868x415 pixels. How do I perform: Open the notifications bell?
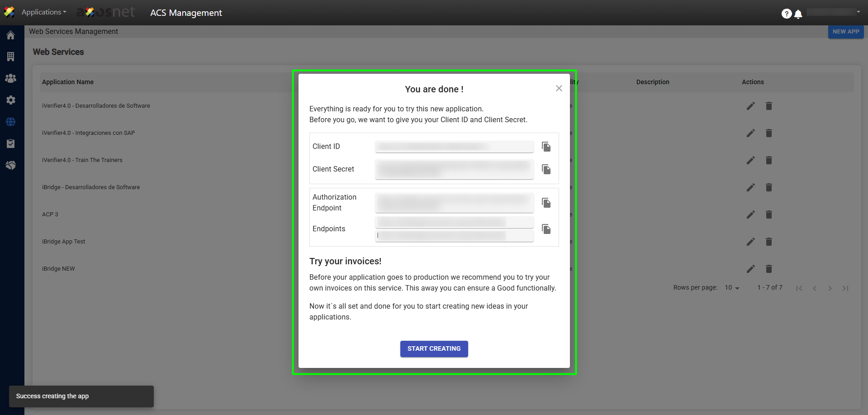(798, 14)
